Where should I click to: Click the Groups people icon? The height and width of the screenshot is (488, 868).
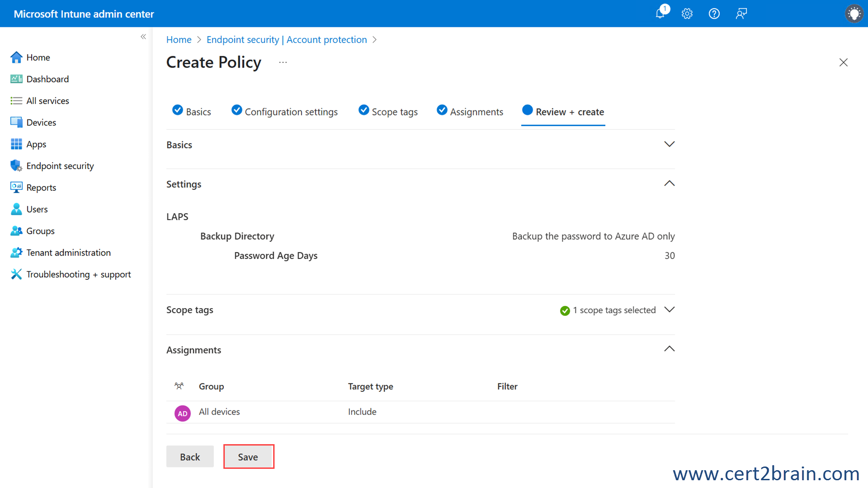coord(16,231)
